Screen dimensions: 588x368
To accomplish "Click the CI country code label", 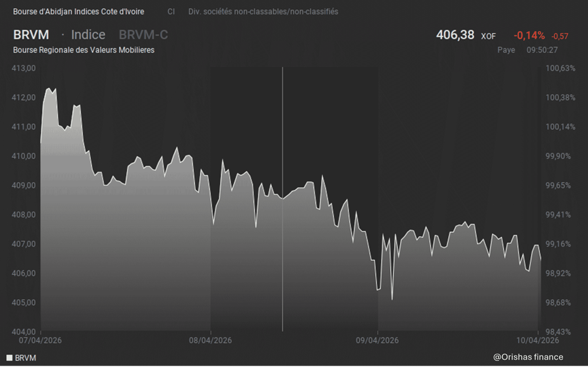I will coord(171,11).
